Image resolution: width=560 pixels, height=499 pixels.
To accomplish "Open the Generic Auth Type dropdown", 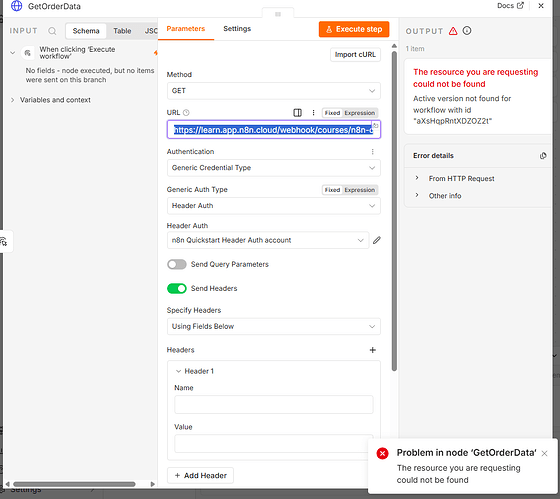I will (x=274, y=206).
